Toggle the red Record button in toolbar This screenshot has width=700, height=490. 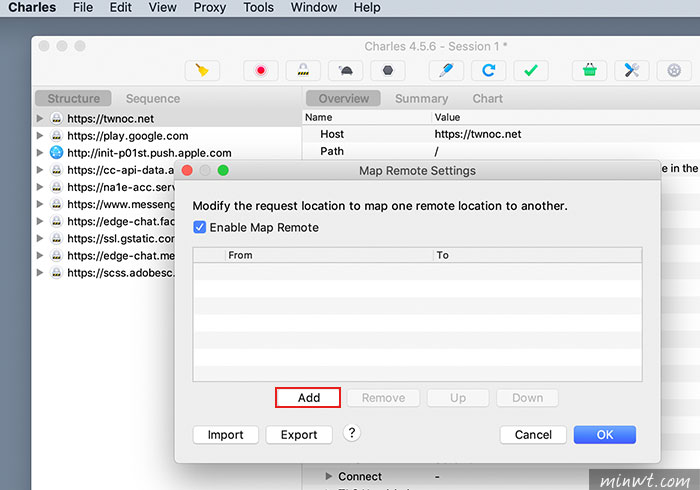coord(261,71)
